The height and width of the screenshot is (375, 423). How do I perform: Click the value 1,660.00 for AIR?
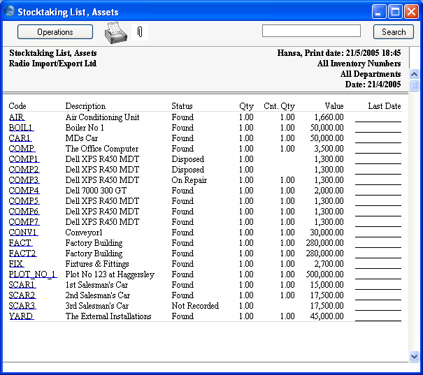point(329,117)
